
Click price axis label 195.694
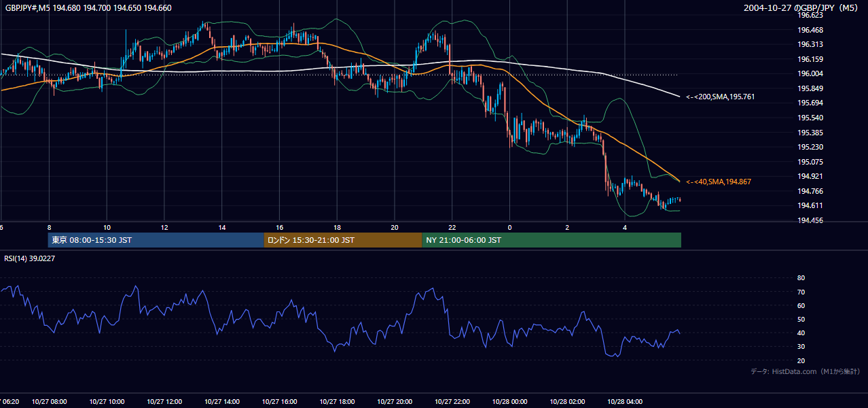point(810,103)
